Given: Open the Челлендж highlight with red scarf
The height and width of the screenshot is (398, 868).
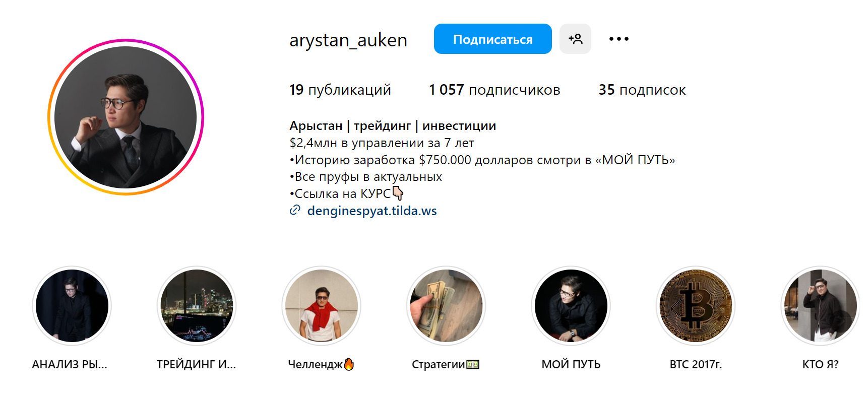Looking at the screenshot, I should [x=321, y=306].
